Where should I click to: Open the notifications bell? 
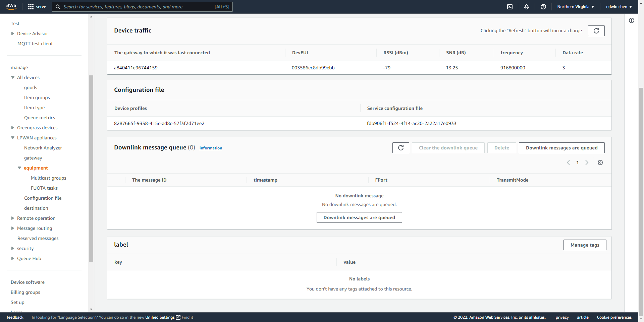pyautogui.click(x=527, y=7)
